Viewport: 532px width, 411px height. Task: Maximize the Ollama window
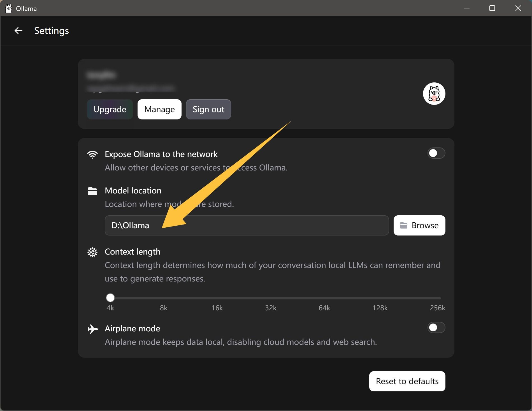pyautogui.click(x=492, y=8)
